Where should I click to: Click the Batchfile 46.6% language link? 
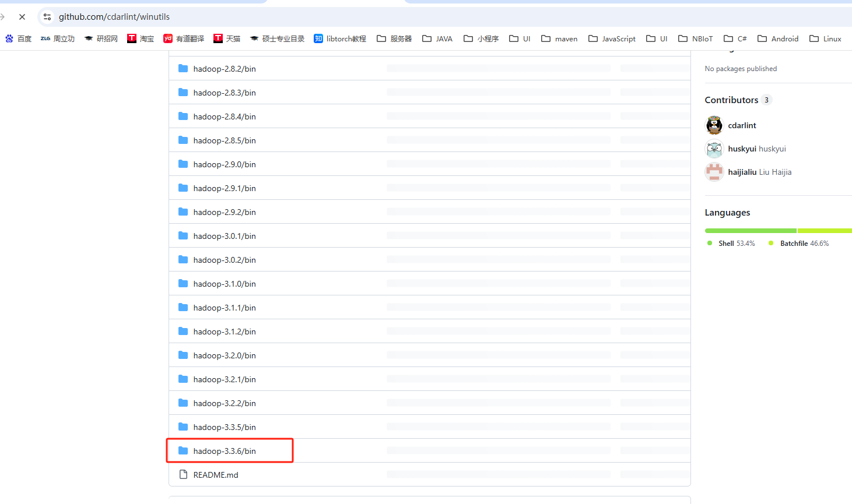click(799, 244)
